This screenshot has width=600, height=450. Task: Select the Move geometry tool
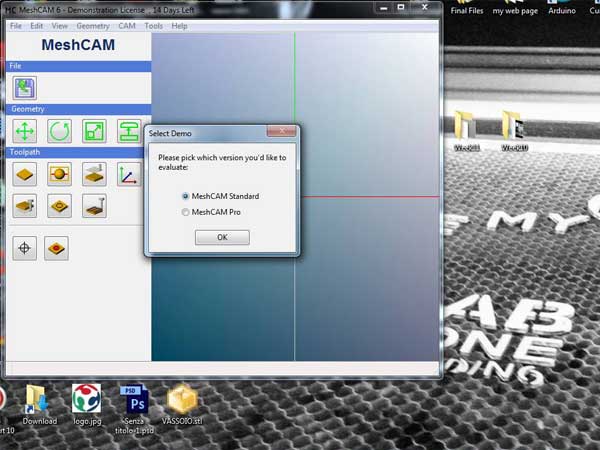[24, 131]
